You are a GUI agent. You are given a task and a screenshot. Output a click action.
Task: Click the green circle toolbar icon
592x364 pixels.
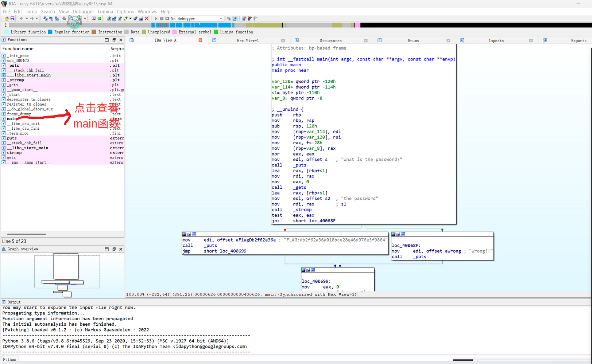pos(99,19)
